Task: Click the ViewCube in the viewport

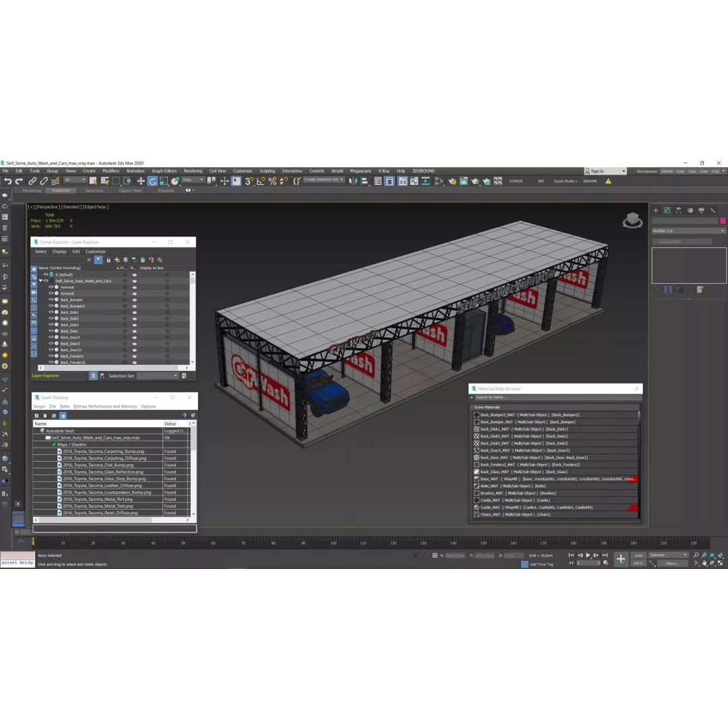Action: [x=632, y=220]
